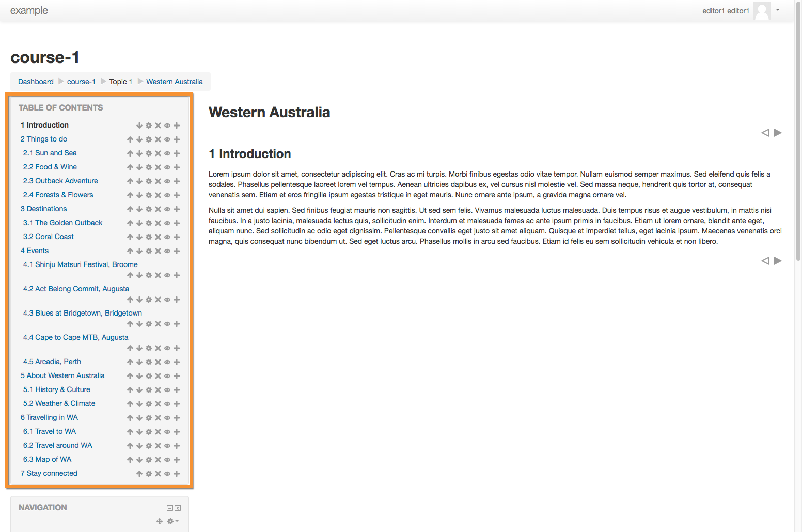This screenshot has width=802, height=532.
Task: Open chapter 7 Stay connected
Action: [x=49, y=473]
